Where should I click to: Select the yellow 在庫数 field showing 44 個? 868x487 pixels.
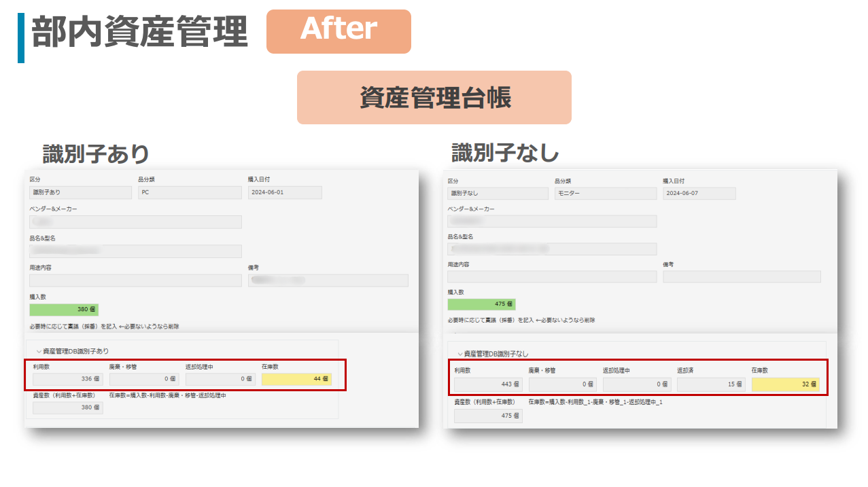coord(296,379)
